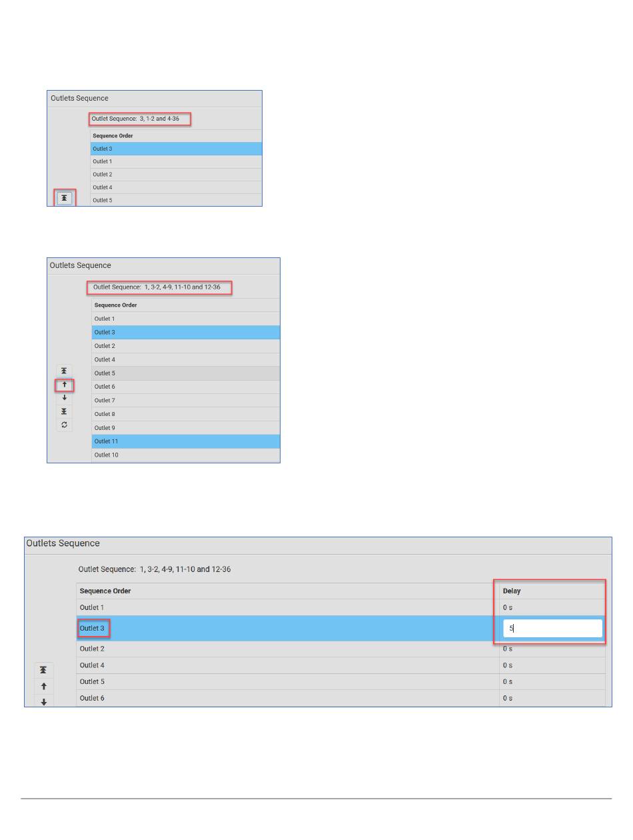Select the highlighted Outlet 11 row
This screenshot has width=633, height=840.
(185, 441)
